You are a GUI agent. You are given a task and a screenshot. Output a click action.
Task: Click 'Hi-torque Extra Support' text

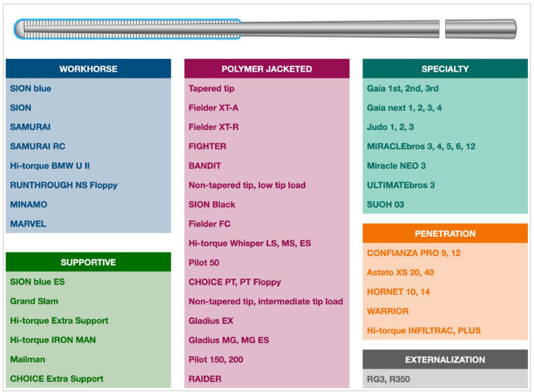click(x=59, y=321)
